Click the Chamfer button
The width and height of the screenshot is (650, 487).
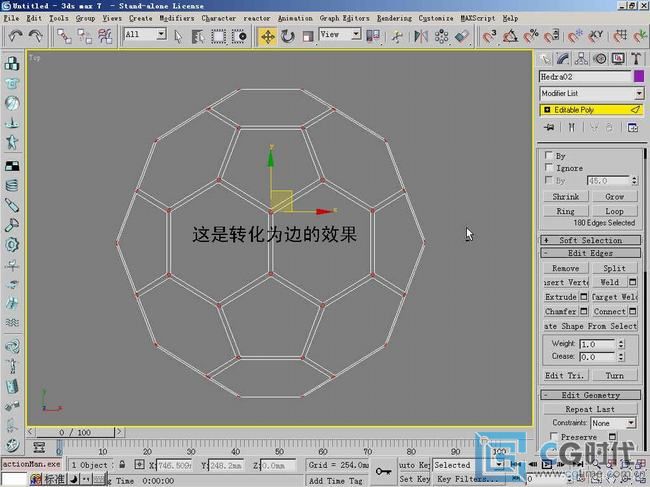tap(561, 311)
